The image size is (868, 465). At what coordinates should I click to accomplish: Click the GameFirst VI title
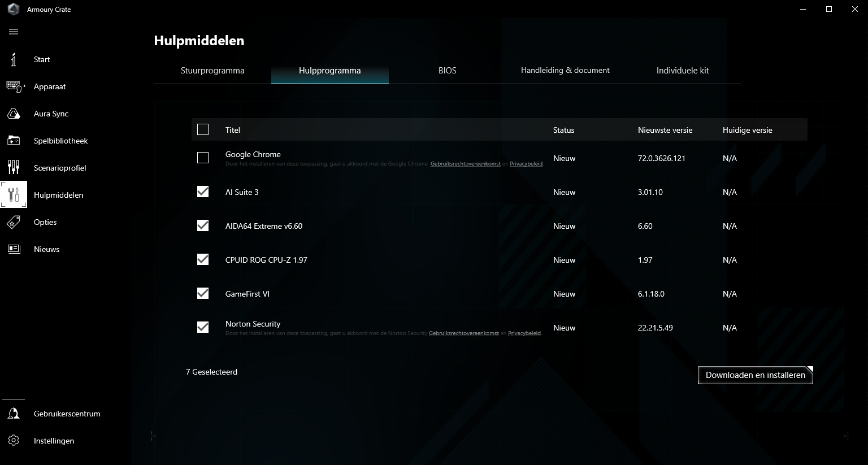pos(248,294)
